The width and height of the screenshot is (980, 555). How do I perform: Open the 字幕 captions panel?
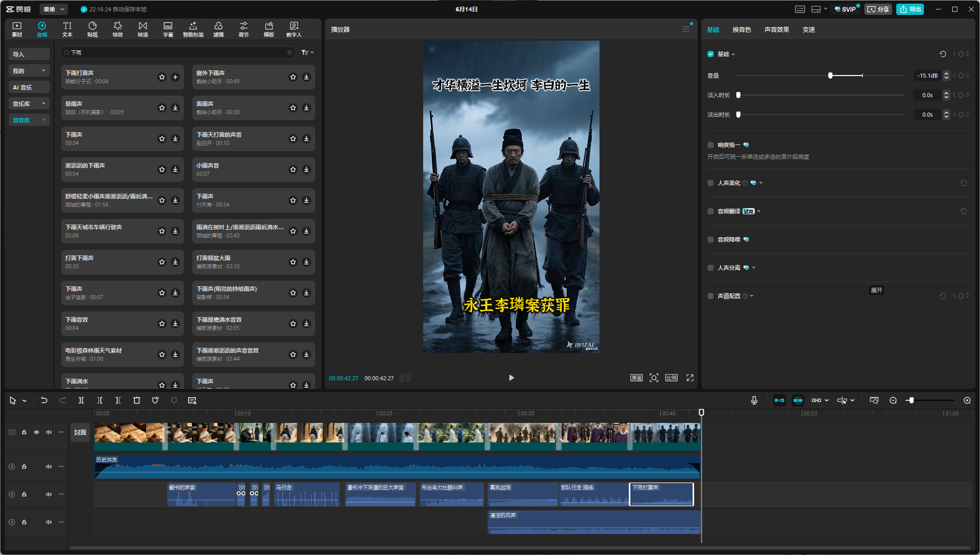pos(168,29)
